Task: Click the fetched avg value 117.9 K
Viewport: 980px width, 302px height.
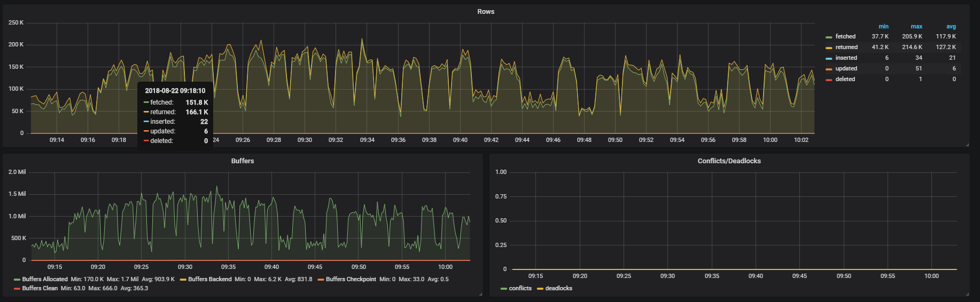Action: tap(946, 36)
